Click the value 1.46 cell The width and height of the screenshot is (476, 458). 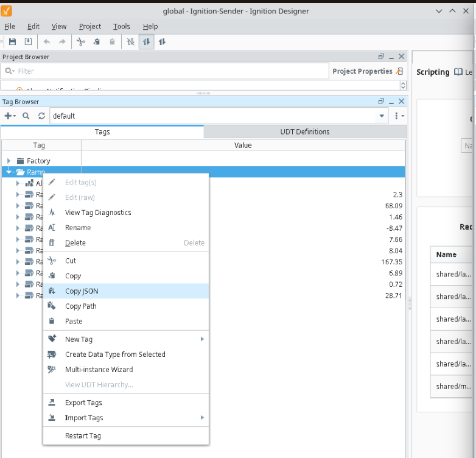pyautogui.click(x=396, y=217)
